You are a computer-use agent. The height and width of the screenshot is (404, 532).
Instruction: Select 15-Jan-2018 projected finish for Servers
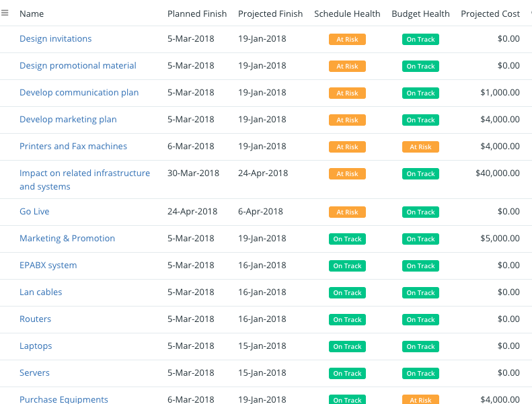(262, 372)
